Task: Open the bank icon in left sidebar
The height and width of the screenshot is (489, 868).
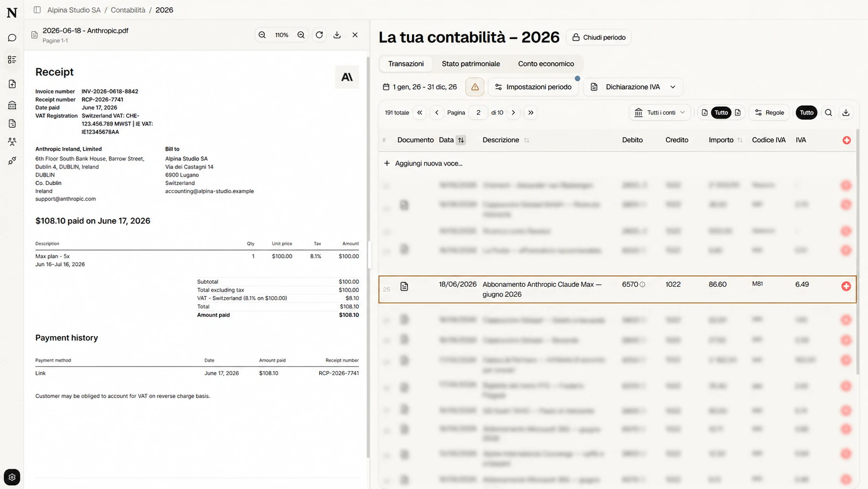Action: tap(12, 105)
